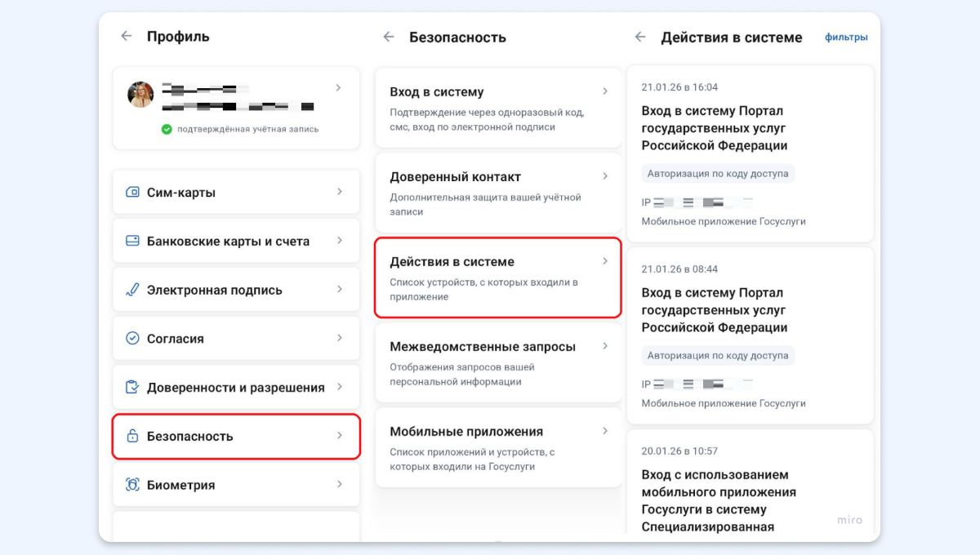Click Авторизация по коду доступа tag at 16:04
This screenshot has height=555, width=980.
pyautogui.click(x=718, y=174)
